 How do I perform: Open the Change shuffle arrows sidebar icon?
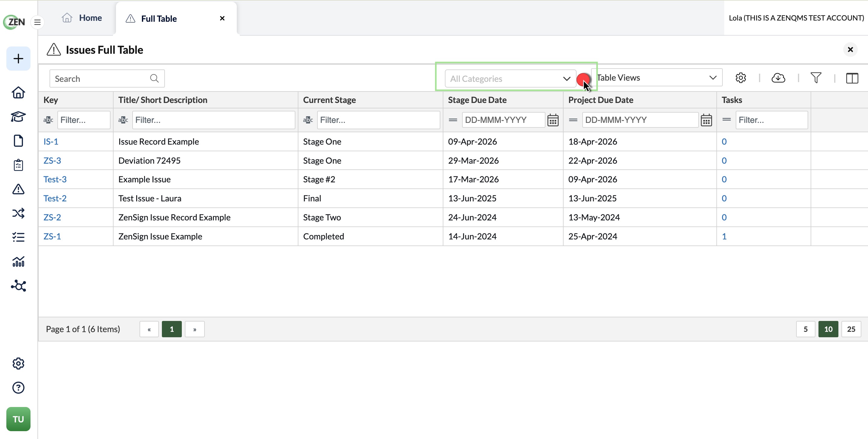18,213
